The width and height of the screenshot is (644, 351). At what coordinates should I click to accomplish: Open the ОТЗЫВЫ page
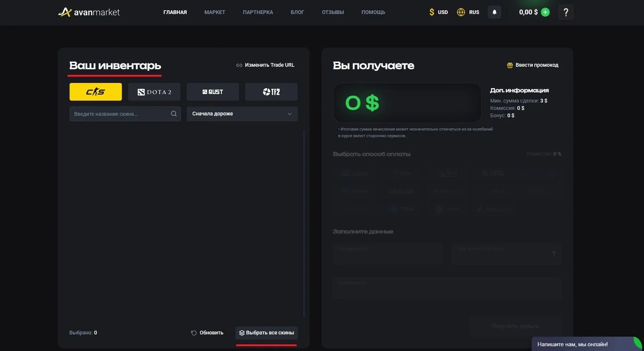pyautogui.click(x=333, y=12)
